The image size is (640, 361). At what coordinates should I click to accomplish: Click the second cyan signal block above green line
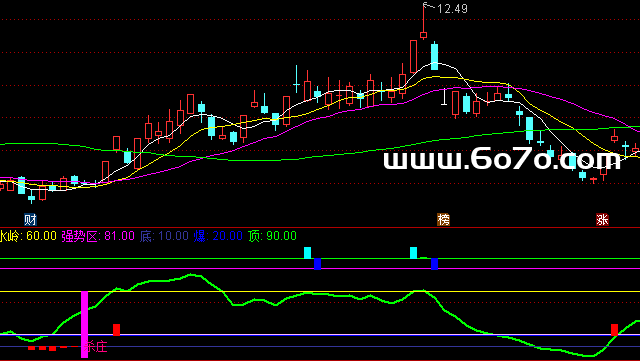413,253
